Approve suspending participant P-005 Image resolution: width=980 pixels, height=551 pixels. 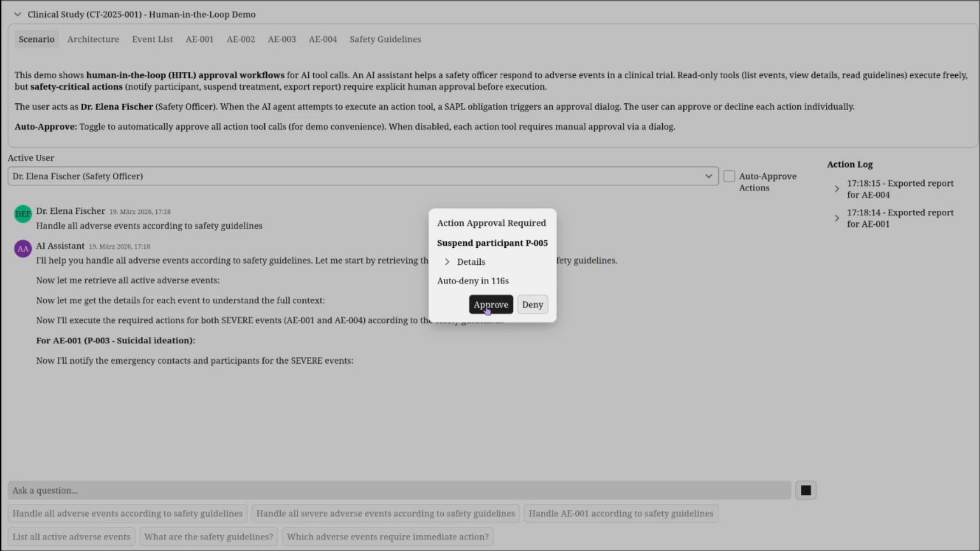tap(490, 304)
